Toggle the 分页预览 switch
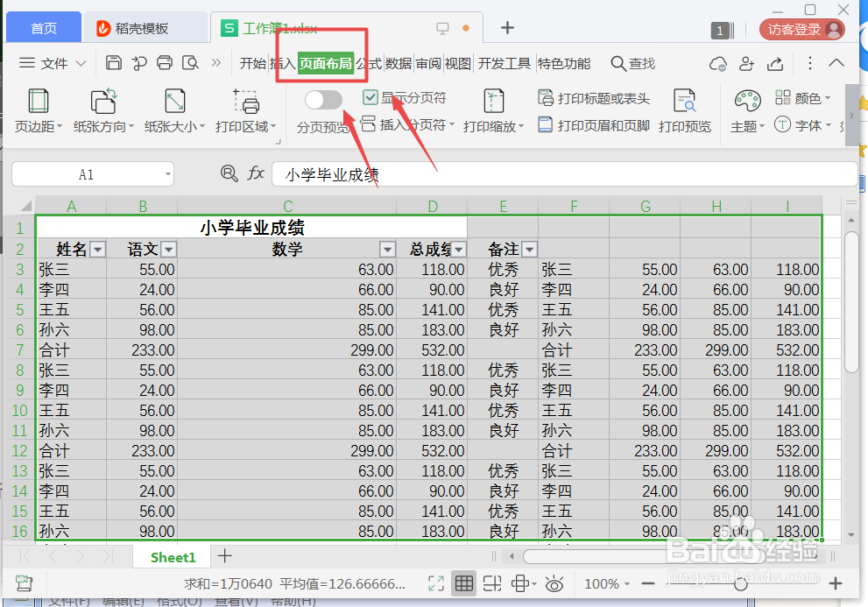The width and height of the screenshot is (868, 607). pos(323,100)
